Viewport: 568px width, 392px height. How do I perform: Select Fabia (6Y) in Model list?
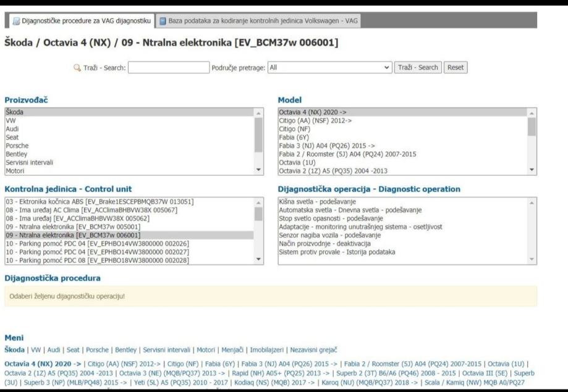coord(403,137)
